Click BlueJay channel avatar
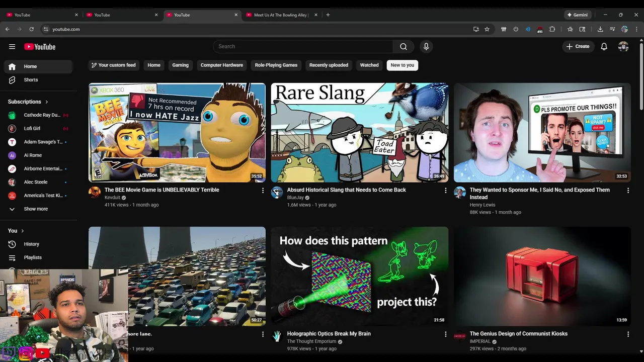The image size is (644, 362). [x=277, y=193]
